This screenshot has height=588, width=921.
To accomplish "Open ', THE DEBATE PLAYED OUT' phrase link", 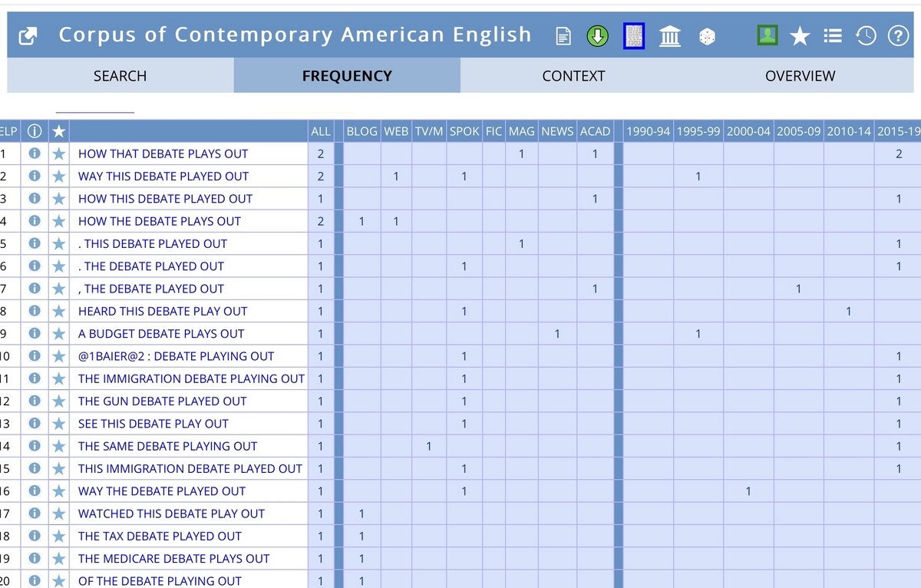I will coord(151,289).
